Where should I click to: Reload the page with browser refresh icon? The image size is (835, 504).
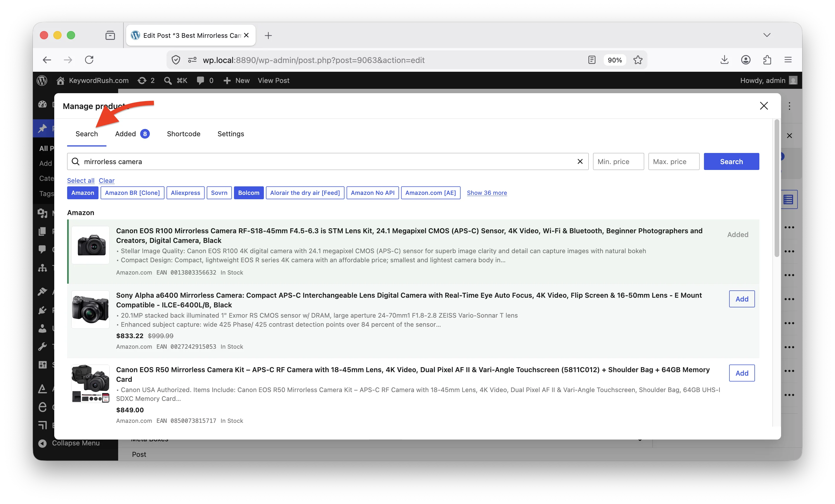click(x=89, y=60)
